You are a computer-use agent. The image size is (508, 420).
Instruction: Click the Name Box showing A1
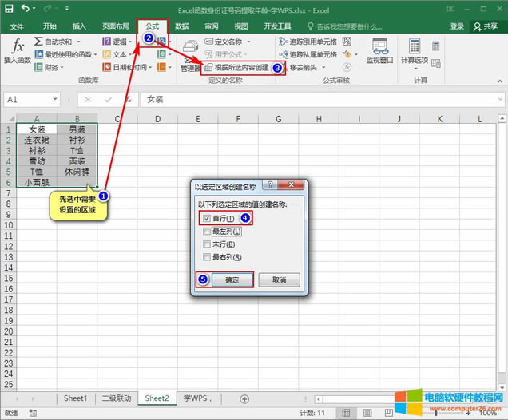coord(32,100)
